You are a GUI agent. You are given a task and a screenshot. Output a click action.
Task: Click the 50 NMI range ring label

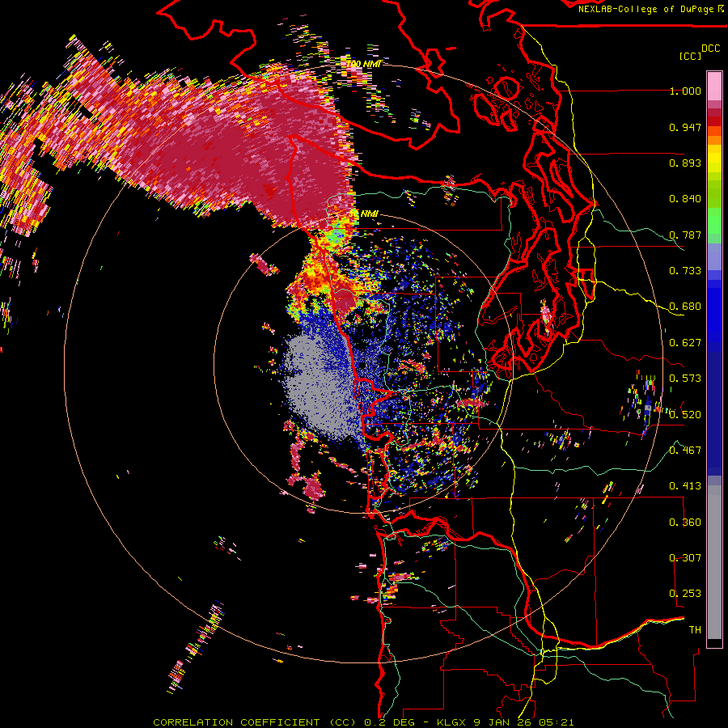pyautogui.click(x=363, y=214)
